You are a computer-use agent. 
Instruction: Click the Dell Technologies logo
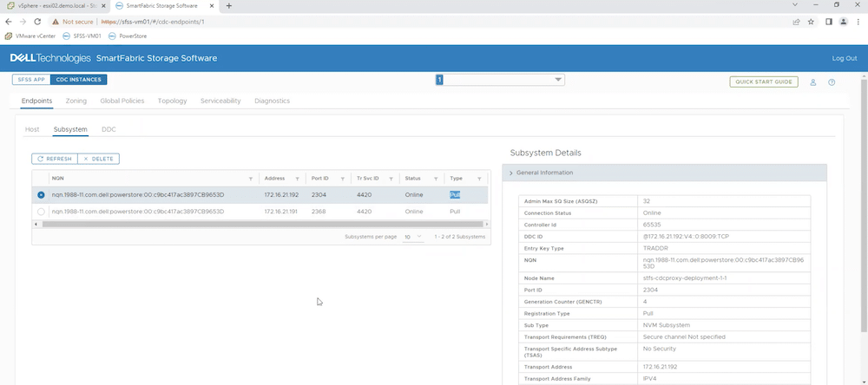(50, 58)
